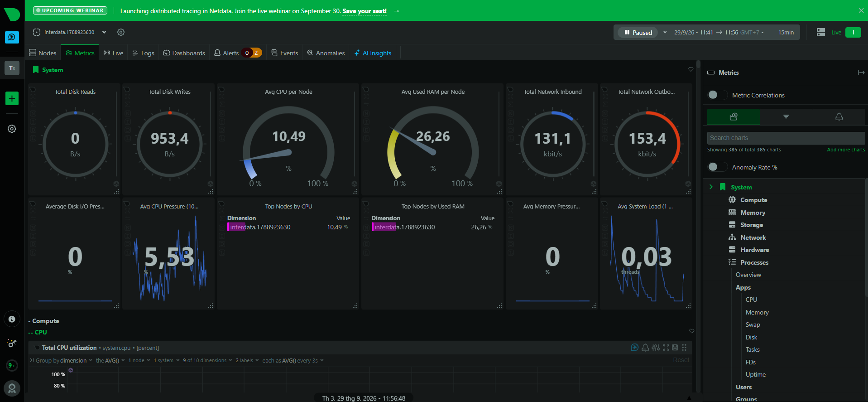Open the 1 system dropdown

point(167,360)
